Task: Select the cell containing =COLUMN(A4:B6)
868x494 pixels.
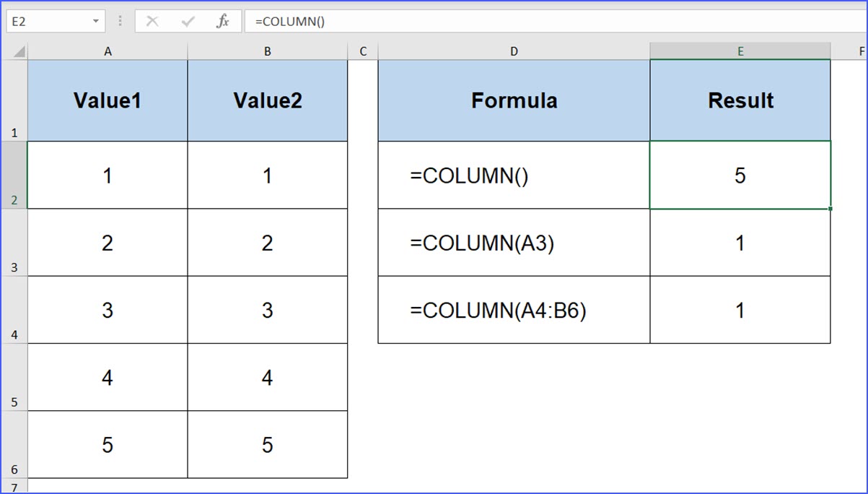Action: click(514, 311)
